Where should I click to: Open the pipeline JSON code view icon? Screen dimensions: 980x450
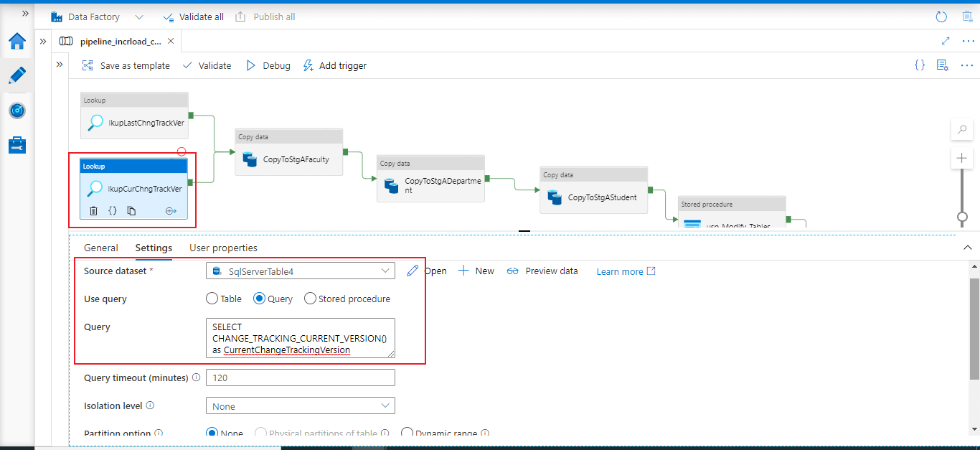(920, 65)
